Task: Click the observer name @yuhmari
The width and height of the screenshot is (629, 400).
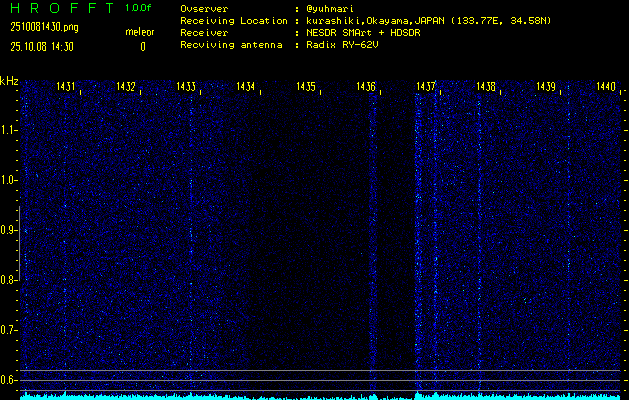Action: click(x=330, y=9)
